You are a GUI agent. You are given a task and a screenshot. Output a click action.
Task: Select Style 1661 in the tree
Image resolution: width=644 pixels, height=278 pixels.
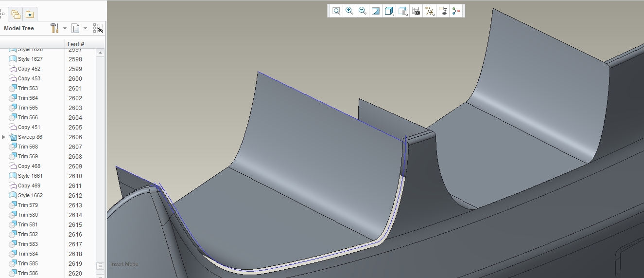(30, 176)
